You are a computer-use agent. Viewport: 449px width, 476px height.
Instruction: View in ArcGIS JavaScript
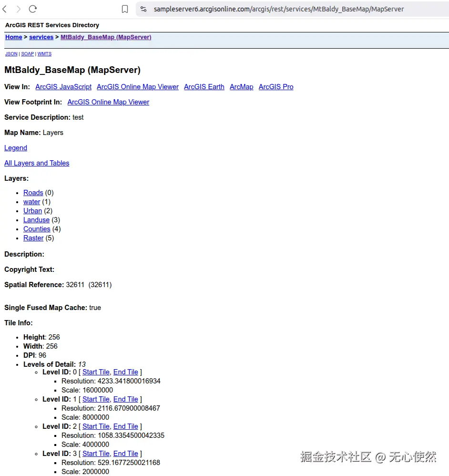(x=63, y=87)
